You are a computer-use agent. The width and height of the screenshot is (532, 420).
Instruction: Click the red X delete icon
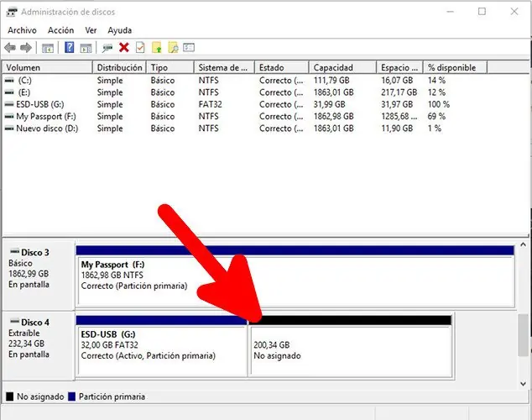[124, 48]
